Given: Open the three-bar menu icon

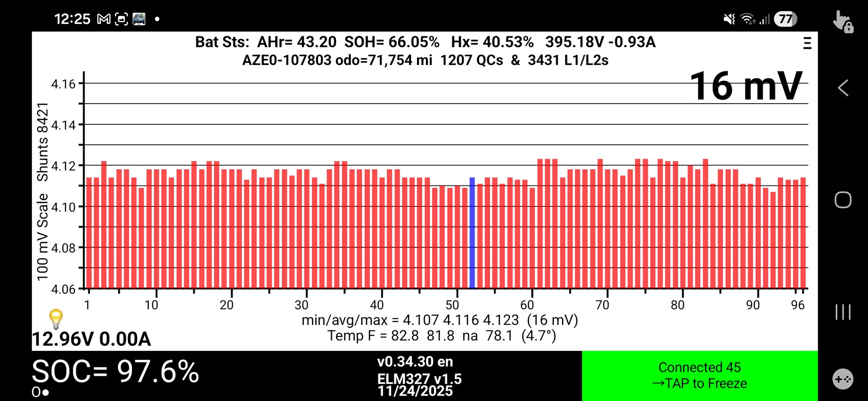Looking at the screenshot, I should tap(807, 43).
